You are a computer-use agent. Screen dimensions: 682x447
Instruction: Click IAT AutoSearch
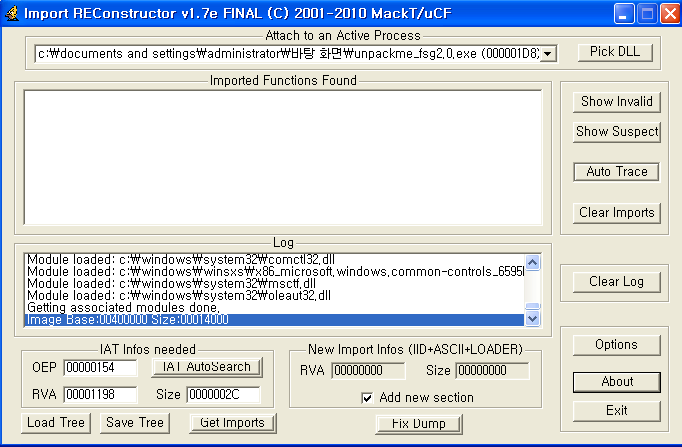[207, 367]
